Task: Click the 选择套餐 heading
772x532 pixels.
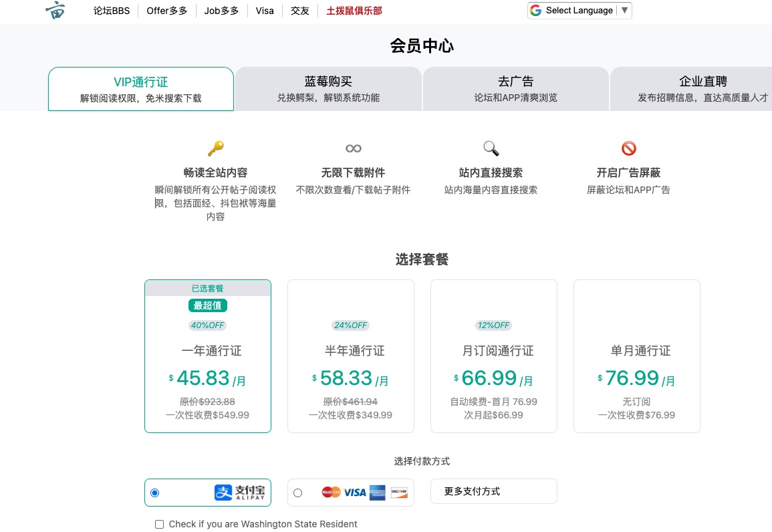Action: [x=422, y=259]
